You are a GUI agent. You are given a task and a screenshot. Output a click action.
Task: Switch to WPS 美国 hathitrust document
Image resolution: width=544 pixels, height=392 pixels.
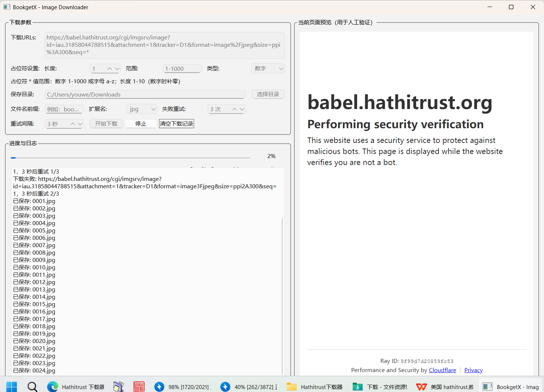coord(445,386)
